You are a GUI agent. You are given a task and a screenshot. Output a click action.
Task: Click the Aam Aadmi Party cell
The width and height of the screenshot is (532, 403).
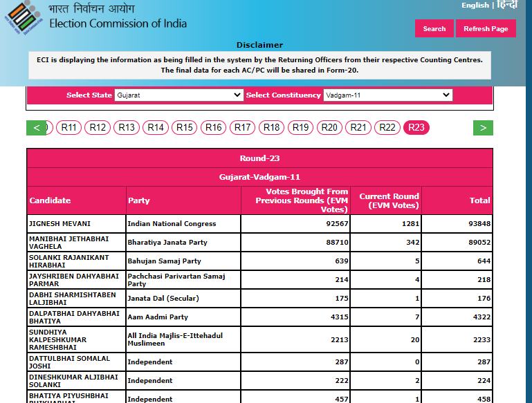[x=158, y=317]
